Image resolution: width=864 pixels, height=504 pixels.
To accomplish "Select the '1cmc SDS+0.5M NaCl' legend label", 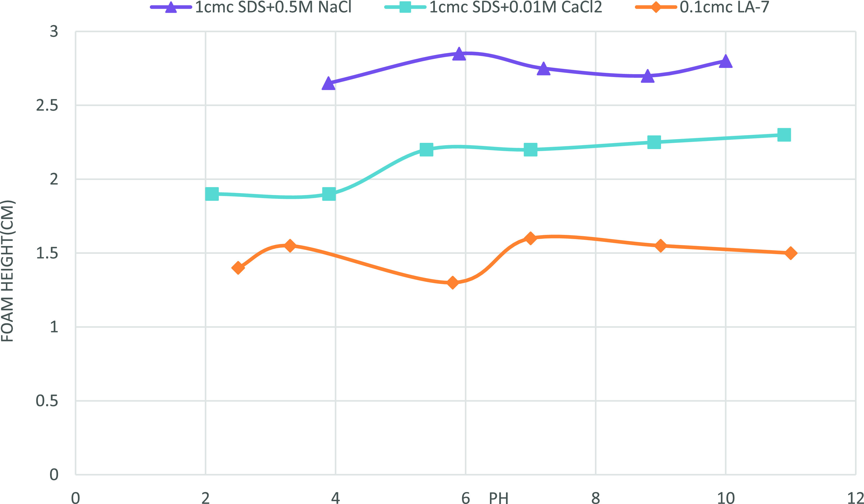I will point(273,7).
